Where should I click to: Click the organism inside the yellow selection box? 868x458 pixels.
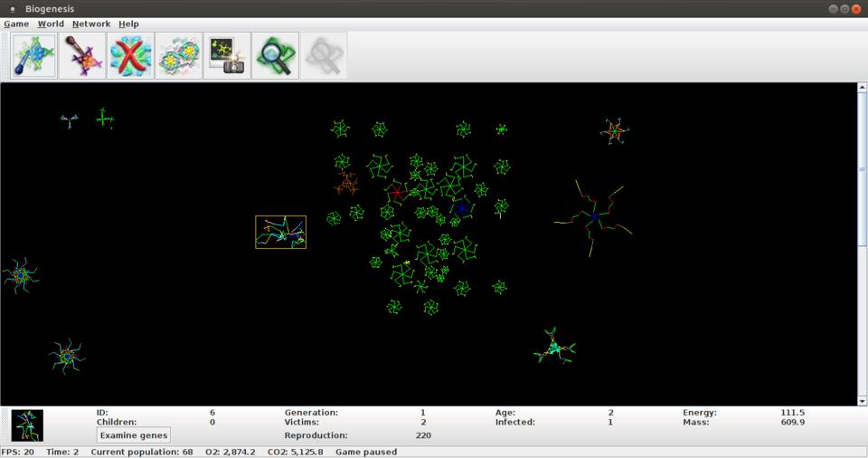(x=280, y=232)
